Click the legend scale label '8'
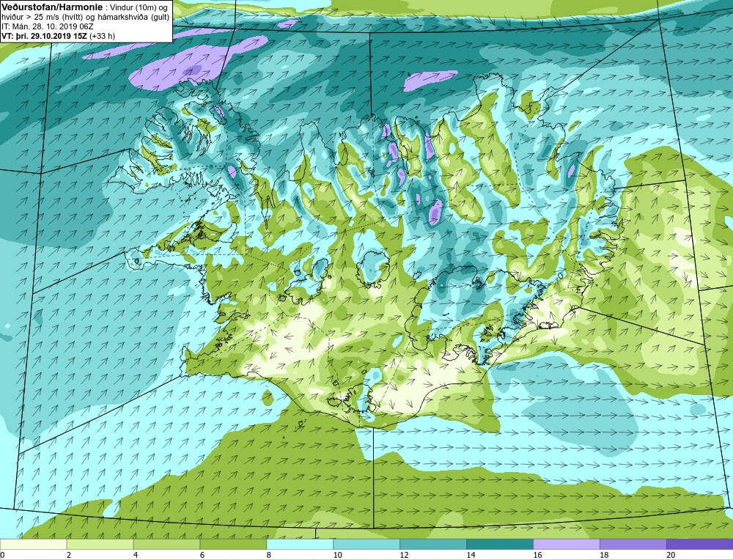Viewport: 733px width, 560px height. point(268,555)
